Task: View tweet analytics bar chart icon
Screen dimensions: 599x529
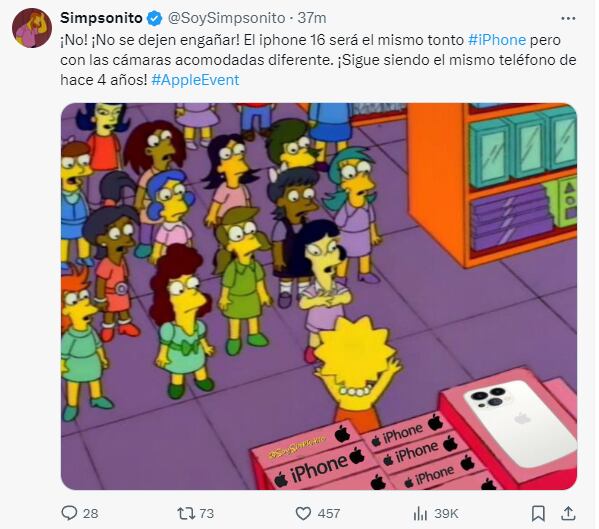Action: 420,513
